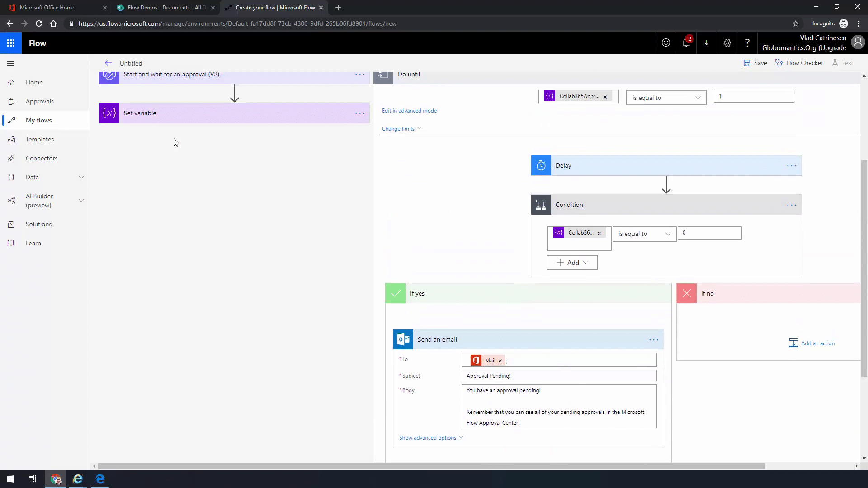Click Edit in advanced mode link
Viewport: 868px width, 488px height.
point(409,111)
